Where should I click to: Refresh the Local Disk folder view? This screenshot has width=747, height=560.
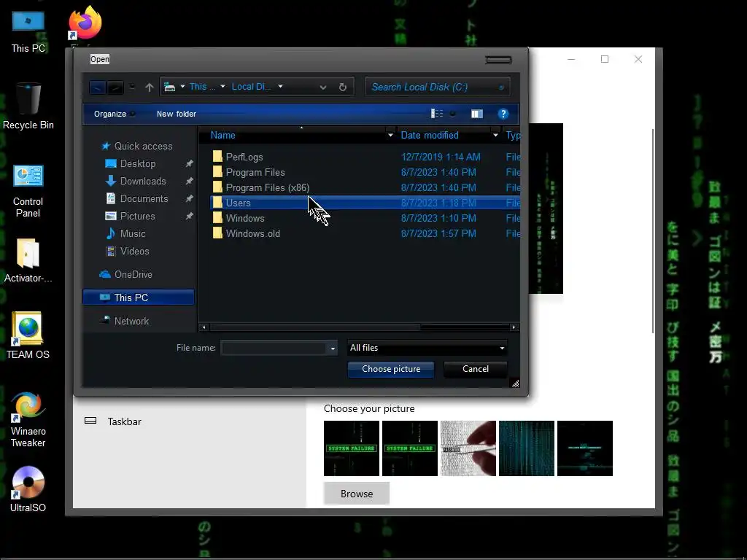pyautogui.click(x=343, y=87)
